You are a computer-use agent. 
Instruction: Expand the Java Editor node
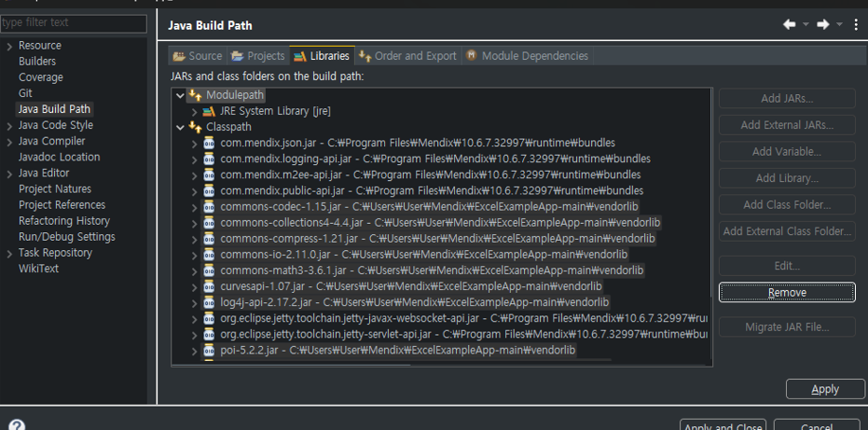point(9,173)
